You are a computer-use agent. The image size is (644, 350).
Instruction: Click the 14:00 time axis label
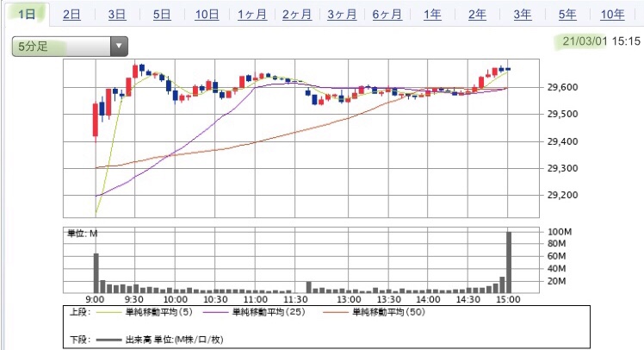point(428,299)
